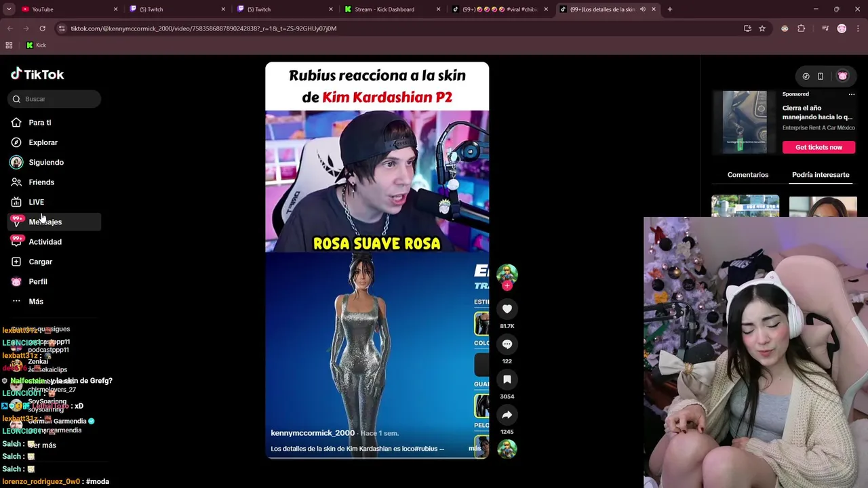The width and height of the screenshot is (868, 488).
Task: Open Explorar compass page
Action: coord(43,142)
